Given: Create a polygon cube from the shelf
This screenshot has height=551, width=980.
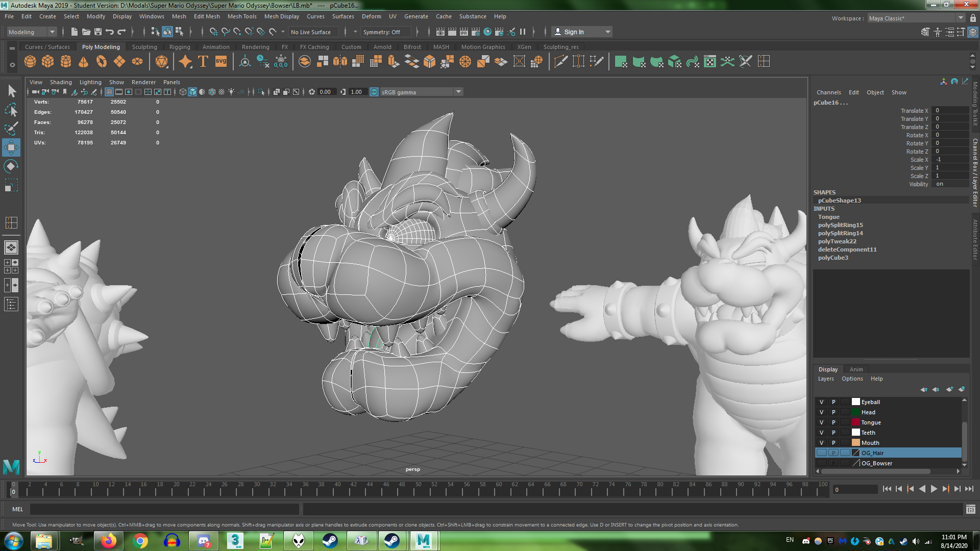Looking at the screenshot, I should 48,62.
